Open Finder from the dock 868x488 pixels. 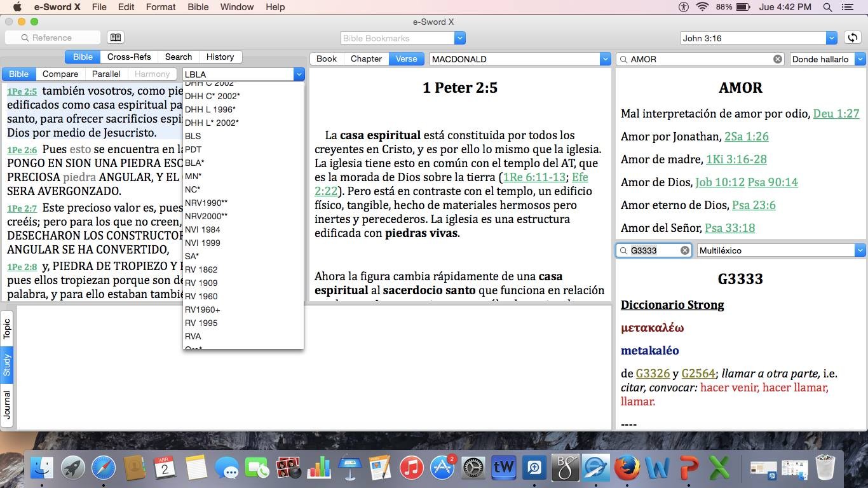(x=42, y=469)
